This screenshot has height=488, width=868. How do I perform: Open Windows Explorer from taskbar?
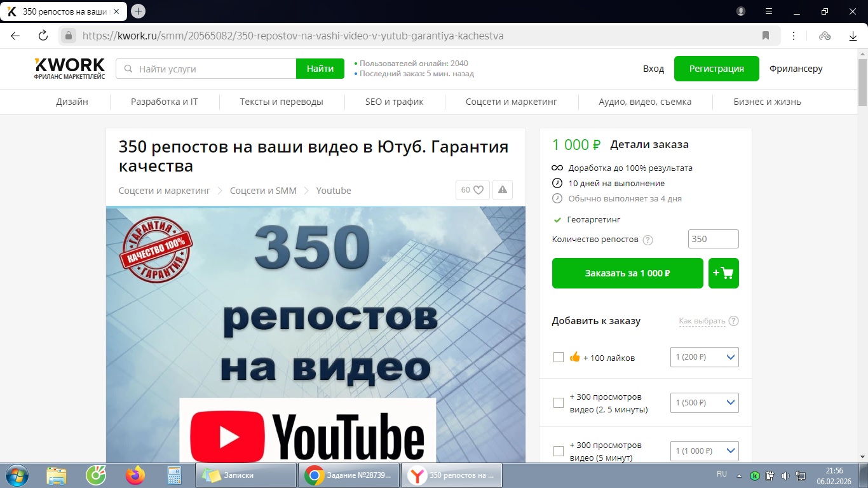click(57, 475)
